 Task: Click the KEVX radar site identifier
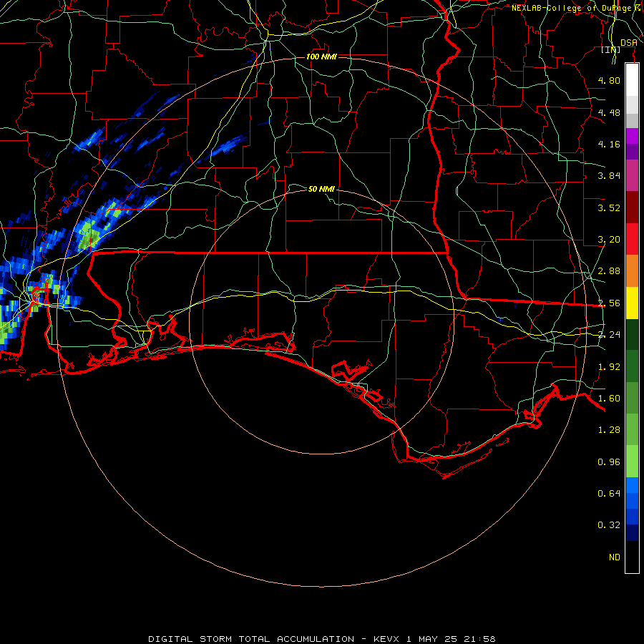[386, 639]
